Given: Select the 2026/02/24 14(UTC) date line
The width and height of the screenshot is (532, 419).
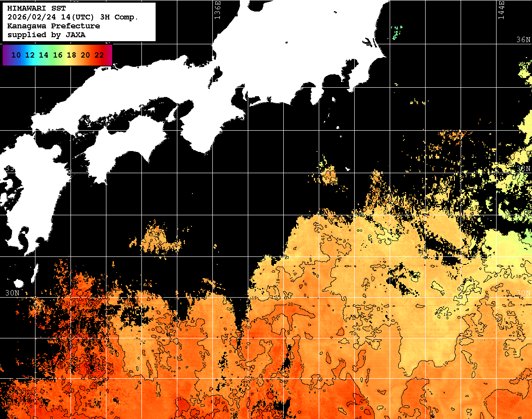Looking at the screenshot, I should tap(73, 17).
